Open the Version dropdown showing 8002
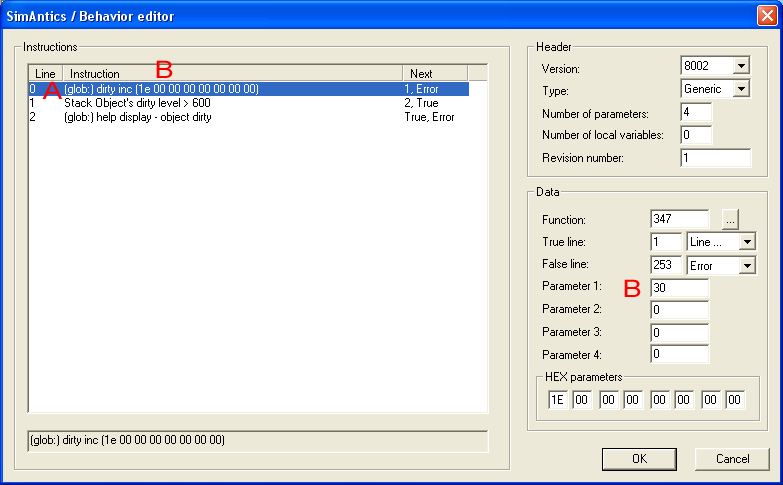 pyautogui.click(x=741, y=66)
